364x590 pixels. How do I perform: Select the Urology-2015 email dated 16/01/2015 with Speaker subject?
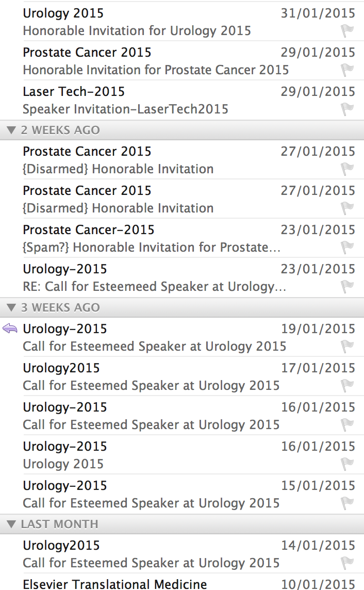(155, 416)
